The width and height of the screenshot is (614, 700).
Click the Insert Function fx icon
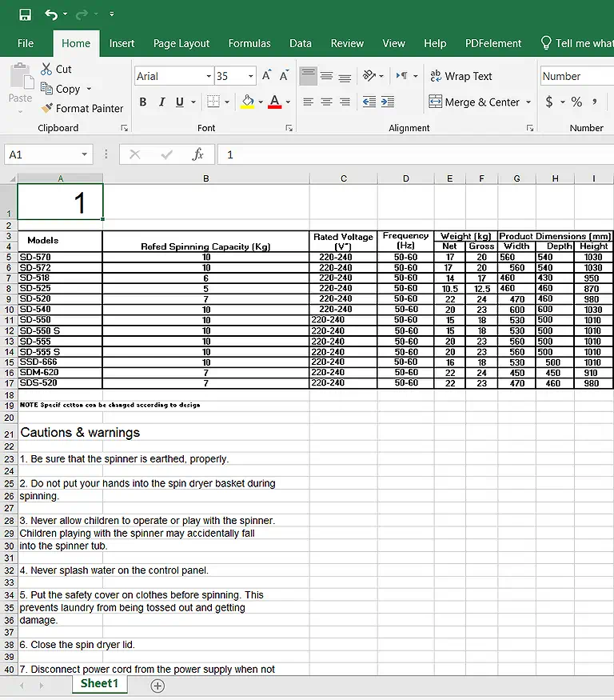pos(197,154)
